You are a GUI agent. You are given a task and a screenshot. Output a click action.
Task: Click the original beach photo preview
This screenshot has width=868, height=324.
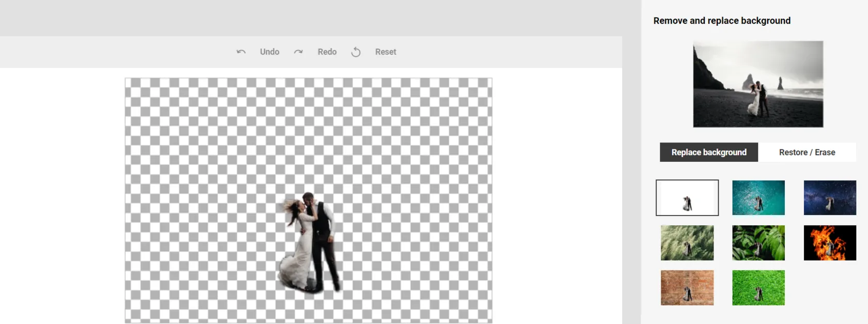pos(758,84)
